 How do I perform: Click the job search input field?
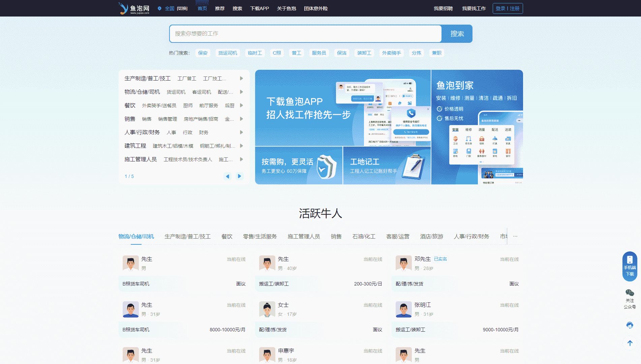[306, 34]
